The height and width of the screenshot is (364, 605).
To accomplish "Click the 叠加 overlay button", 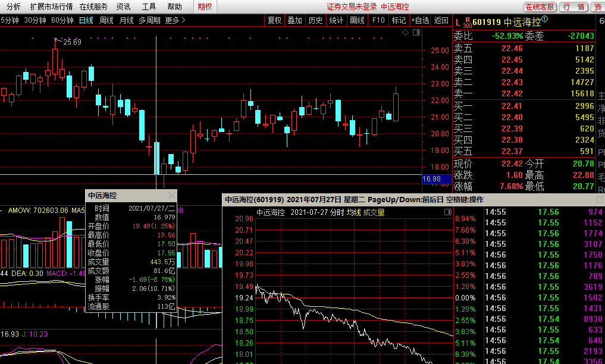I will coord(295,20).
